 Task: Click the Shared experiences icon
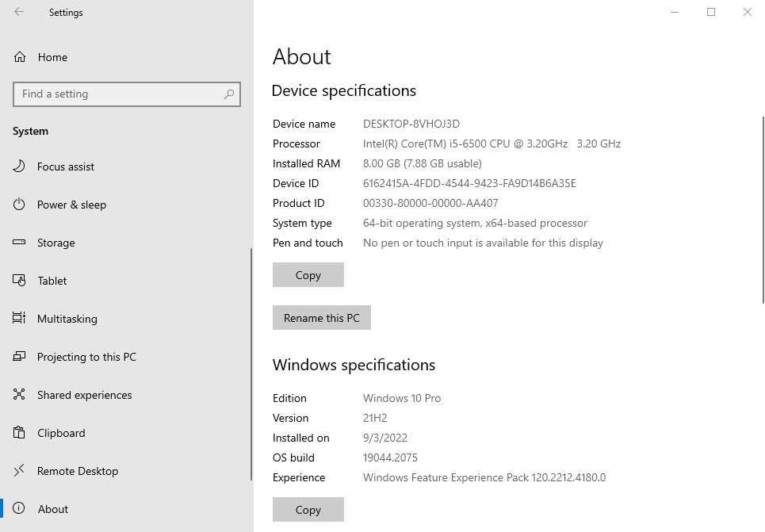point(19,394)
